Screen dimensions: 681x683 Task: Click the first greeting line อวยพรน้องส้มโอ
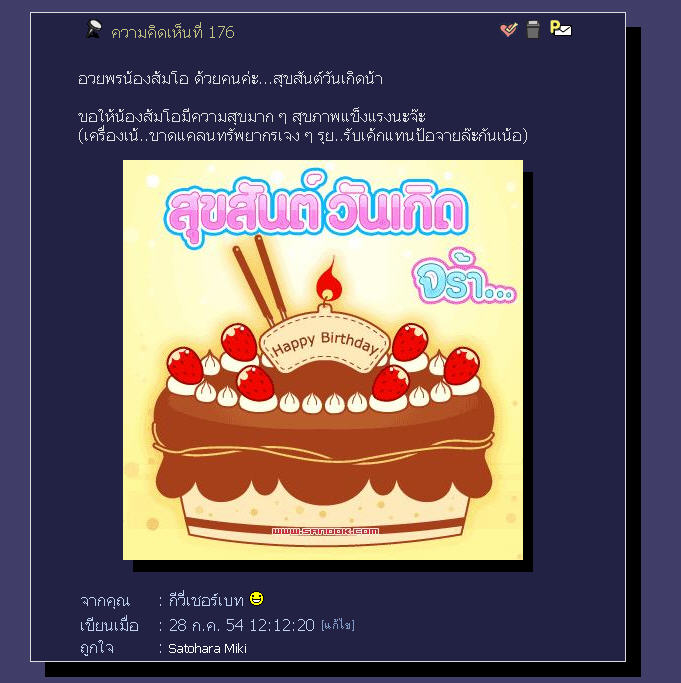click(230, 79)
